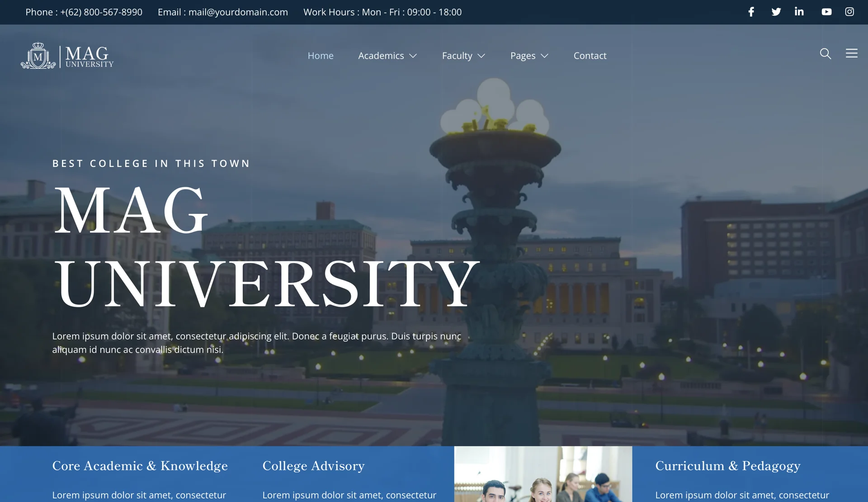Open the Instagram icon link
This screenshot has width=868, height=502.
coord(849,12)
